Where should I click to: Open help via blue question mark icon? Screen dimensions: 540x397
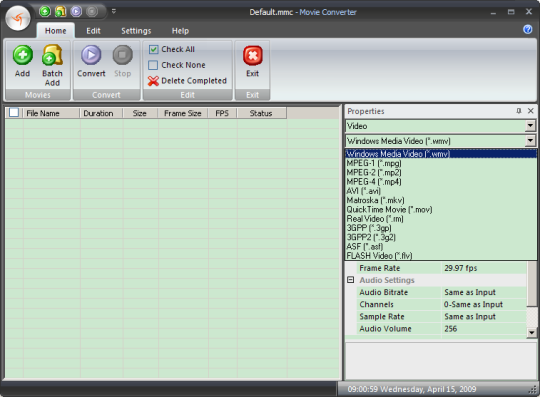[x=528, y=29]
